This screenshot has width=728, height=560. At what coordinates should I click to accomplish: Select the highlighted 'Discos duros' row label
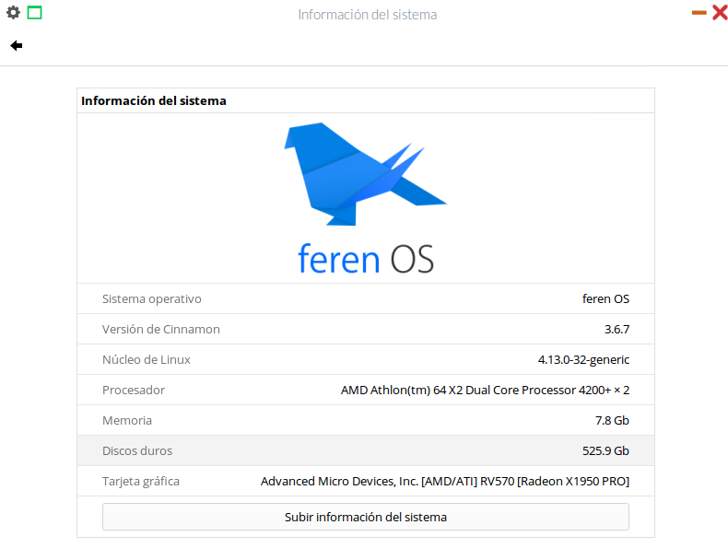tap(137, 450)
